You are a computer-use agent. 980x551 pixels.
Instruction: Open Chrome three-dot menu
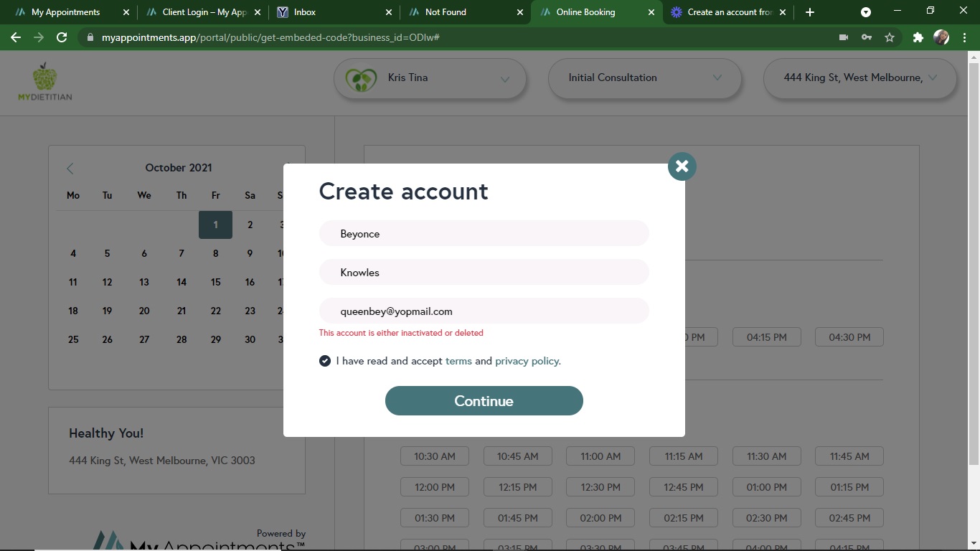pos(963,37)
